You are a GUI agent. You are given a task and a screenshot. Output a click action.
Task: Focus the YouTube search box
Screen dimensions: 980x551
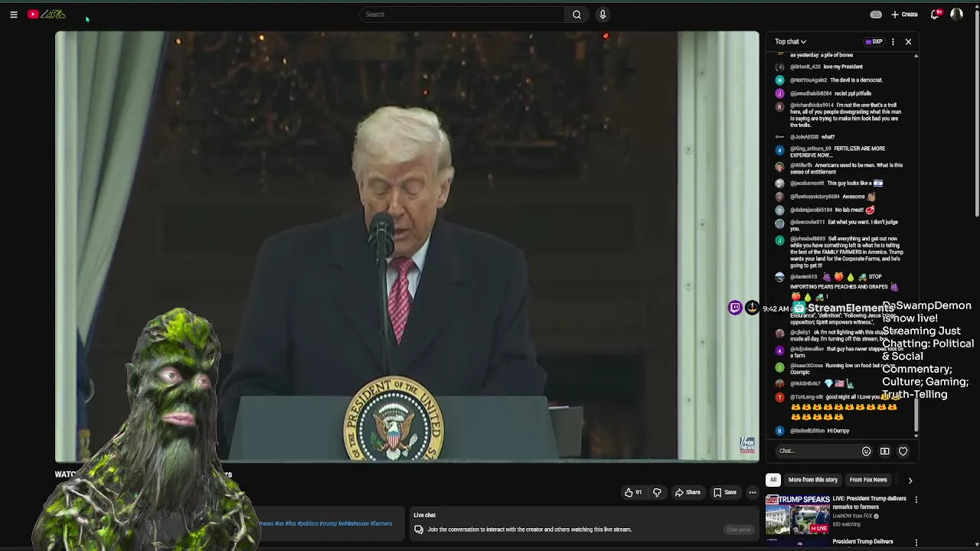(x=462, y=15)
